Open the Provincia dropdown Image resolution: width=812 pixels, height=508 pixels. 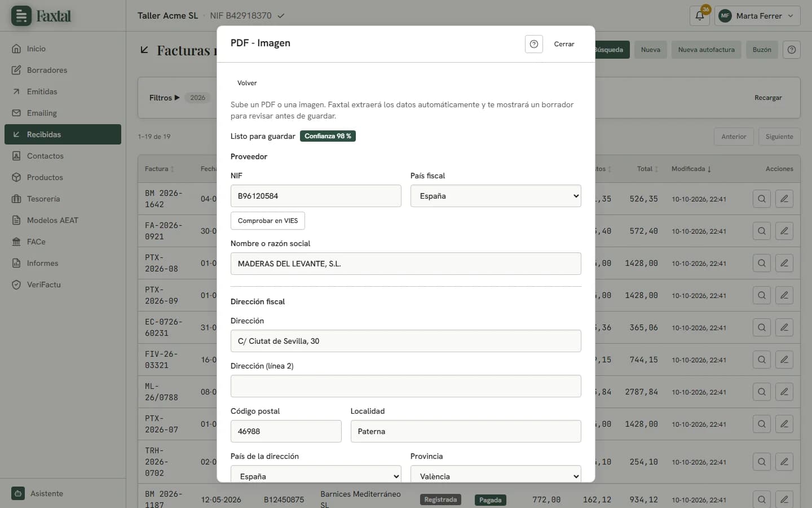(x=496, y=474)
